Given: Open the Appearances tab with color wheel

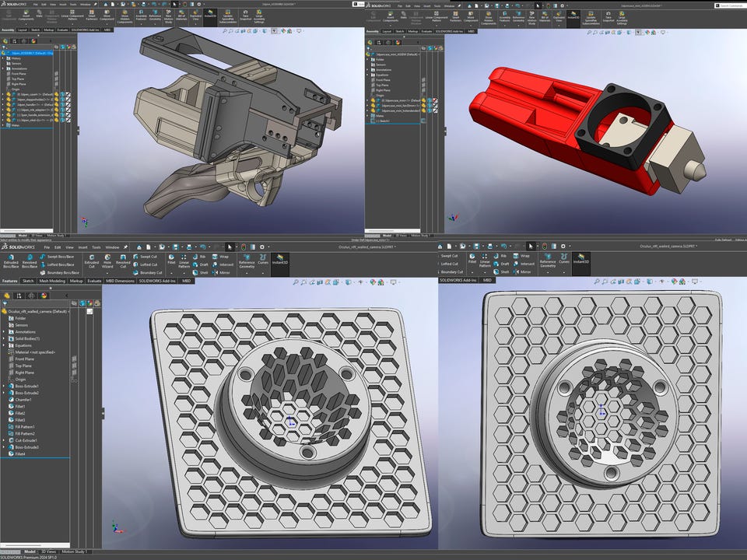Looking at the screenshot, I should [43, 296].
